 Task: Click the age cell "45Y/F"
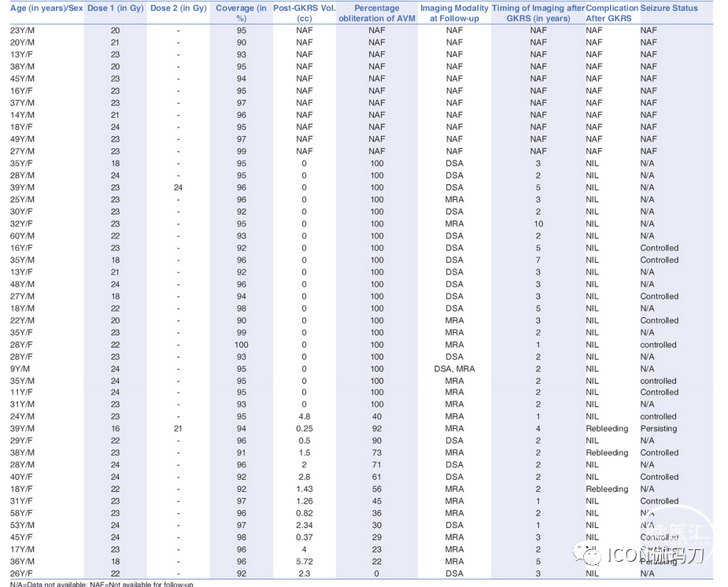(x=22, y=537)
